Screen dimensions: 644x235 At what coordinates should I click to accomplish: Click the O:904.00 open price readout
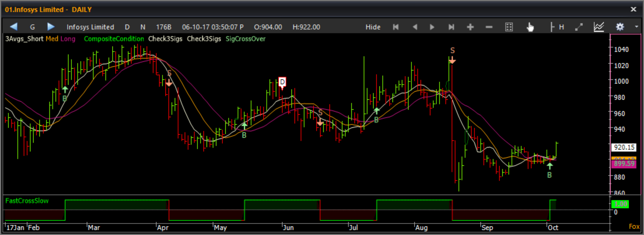268,27
